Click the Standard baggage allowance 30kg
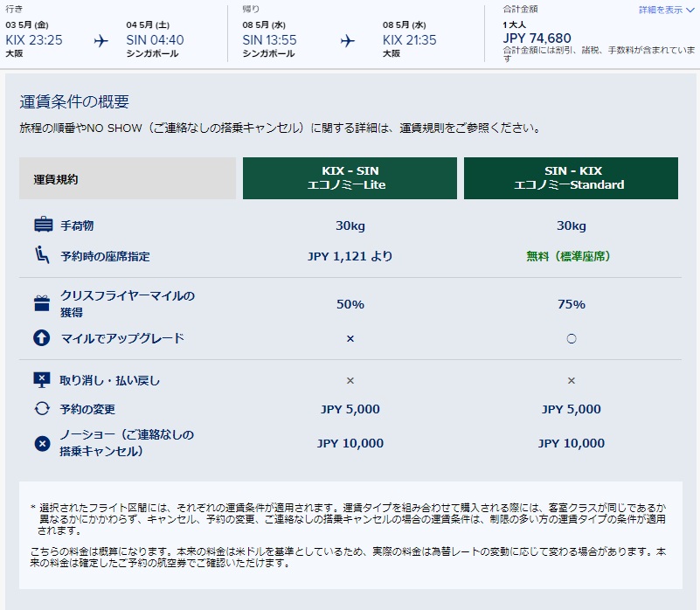Viewport: 700px width, 610px height. (x=571, y=225)
